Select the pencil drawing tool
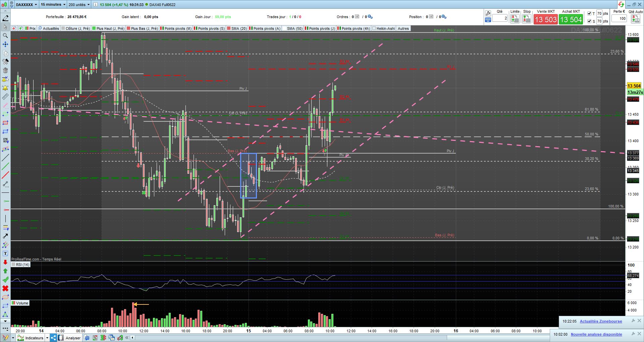The width and height of the screenshot is (644, 342). 5,18
